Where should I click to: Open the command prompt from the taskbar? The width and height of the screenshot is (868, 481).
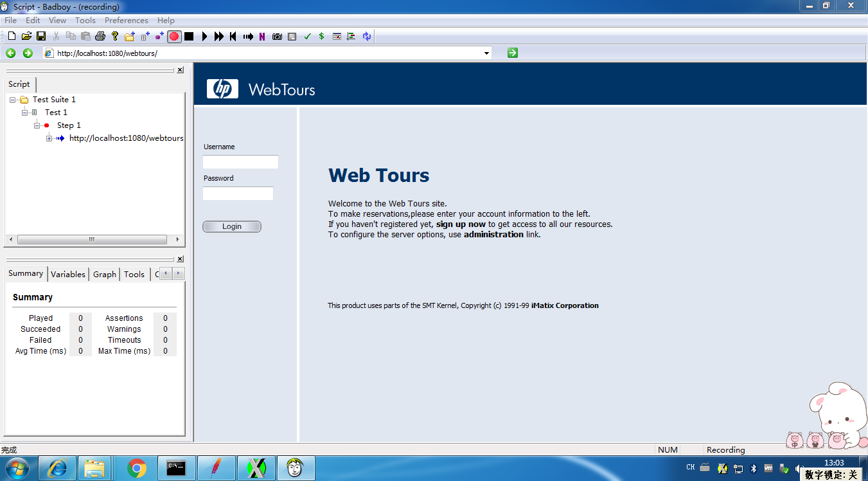(x=176, y=468)
